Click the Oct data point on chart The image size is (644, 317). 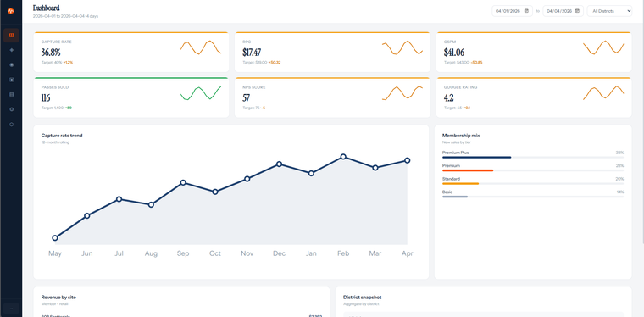pos(214,192)
